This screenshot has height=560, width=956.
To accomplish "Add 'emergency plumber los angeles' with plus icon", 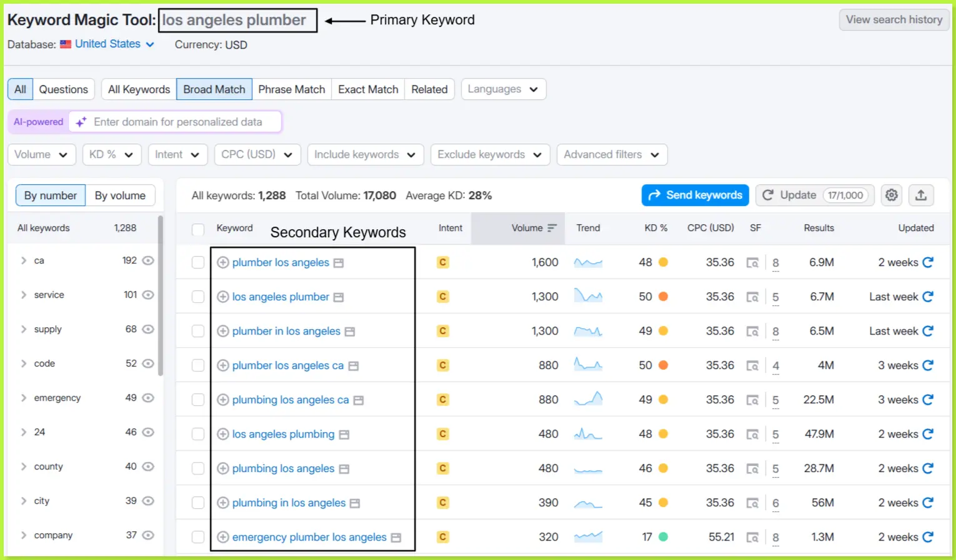I will [x=222, y=538].
